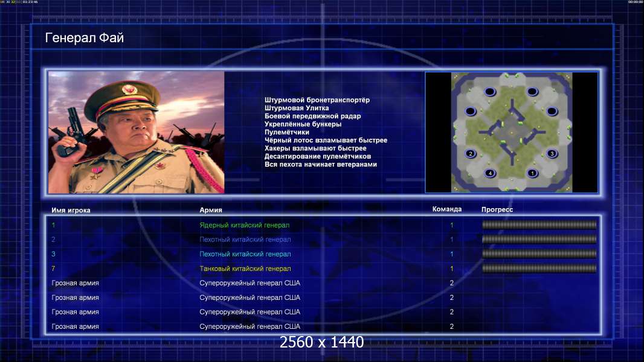644x362 pixels.
Task: Click the 'Армия' column header
Action: pyautogui.click(x=211, y=210)
